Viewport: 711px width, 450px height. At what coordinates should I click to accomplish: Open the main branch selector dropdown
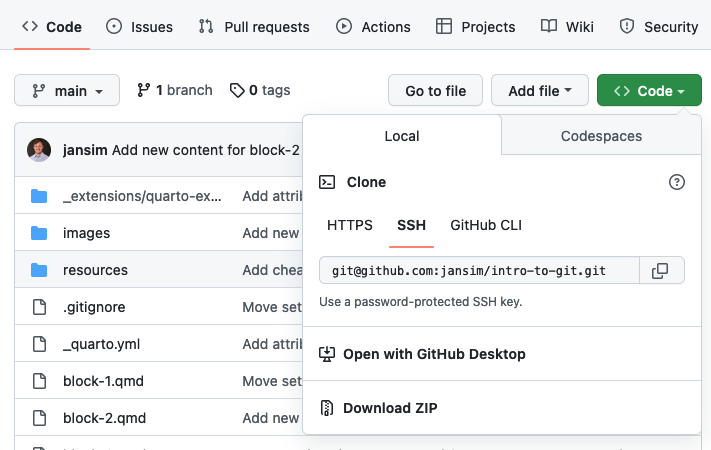67,91
